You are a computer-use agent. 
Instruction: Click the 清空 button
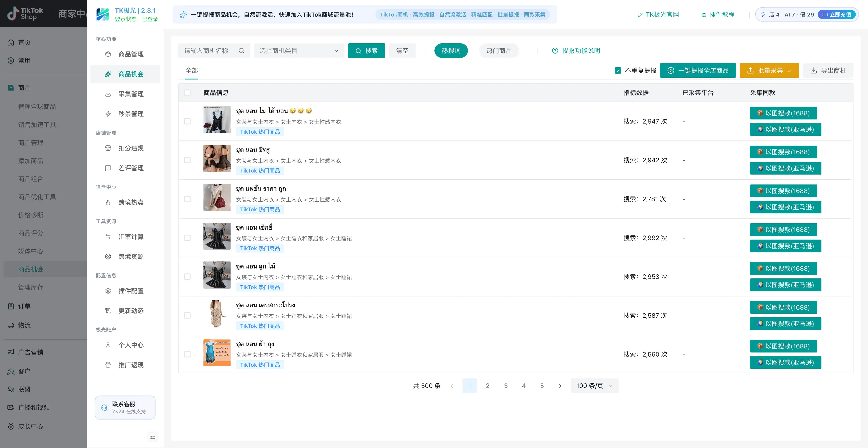point(402,51)
